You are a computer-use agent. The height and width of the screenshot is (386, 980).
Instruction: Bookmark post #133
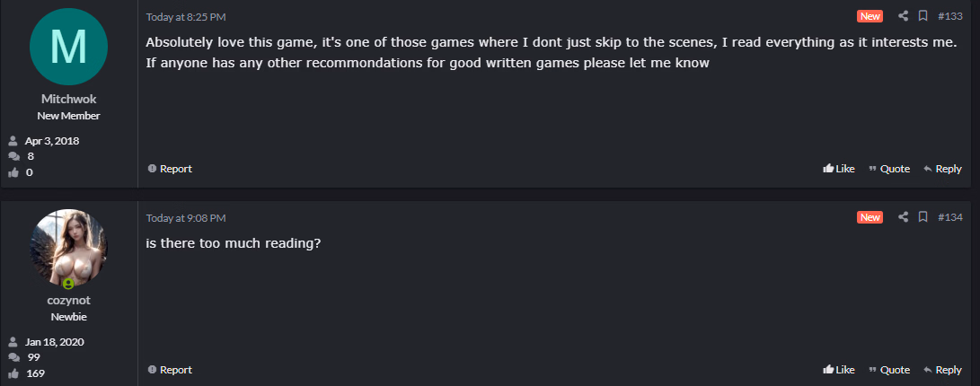[923, 16]
